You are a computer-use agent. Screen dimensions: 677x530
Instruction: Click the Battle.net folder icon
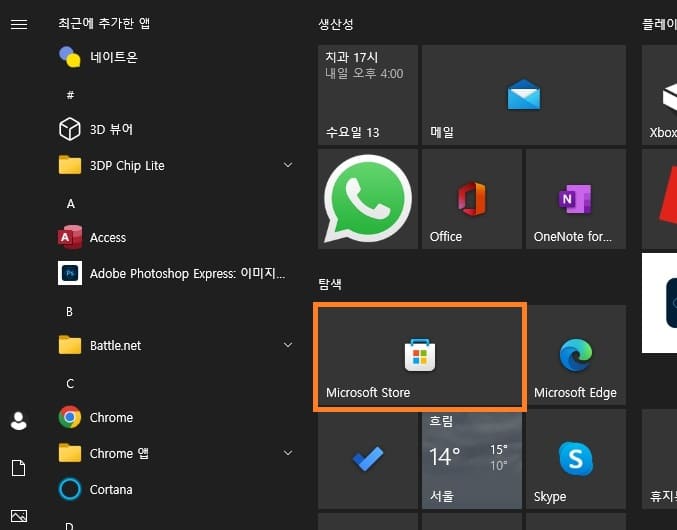click(x=70, y=345)
